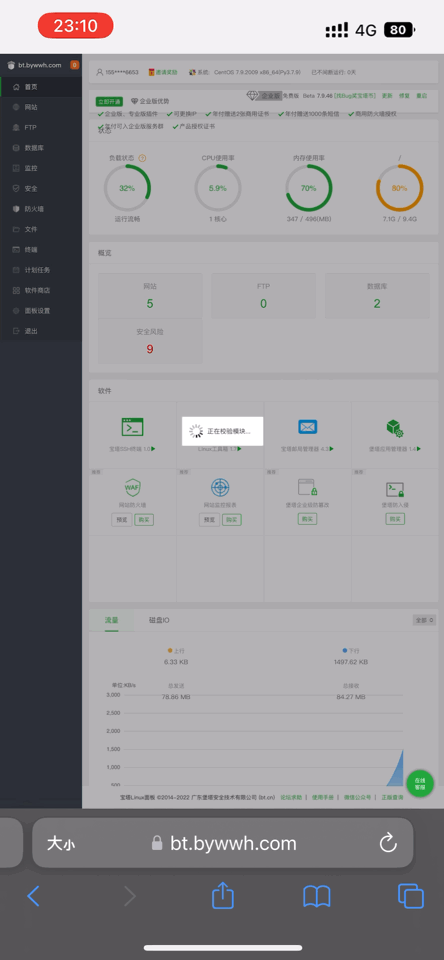The height and width of the screenshot is (960, 444).
Task: Tap the Safari back arrow
Action: click(33, 896)
